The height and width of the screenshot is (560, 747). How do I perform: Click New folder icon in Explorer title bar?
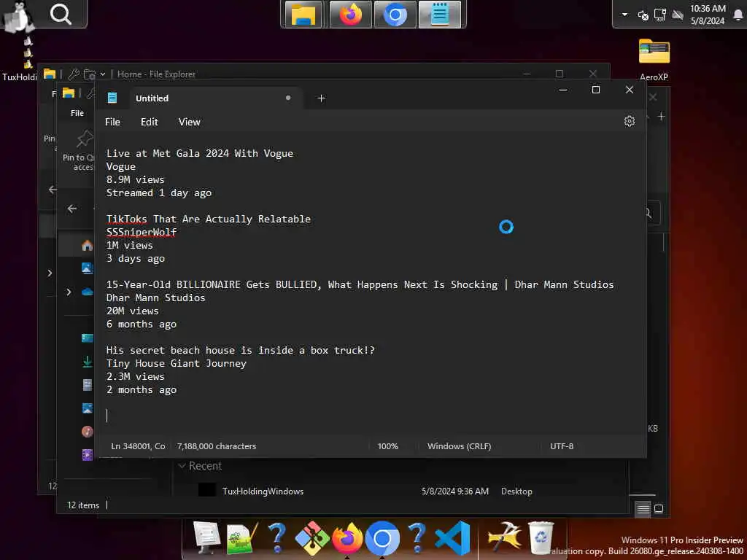pos(89,74)
